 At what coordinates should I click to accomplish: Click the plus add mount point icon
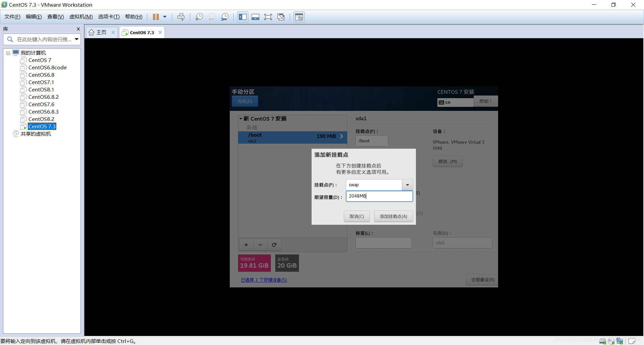click(246, 245)
